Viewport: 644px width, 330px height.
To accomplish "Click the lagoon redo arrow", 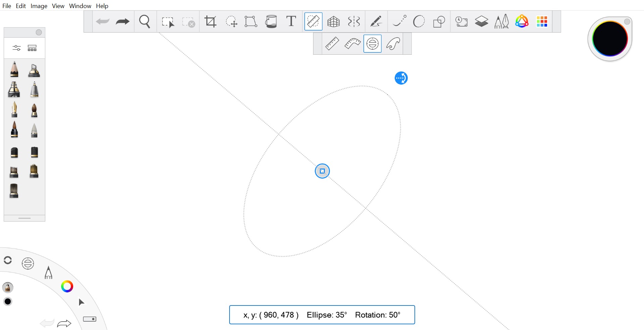I will click(64, 324).
